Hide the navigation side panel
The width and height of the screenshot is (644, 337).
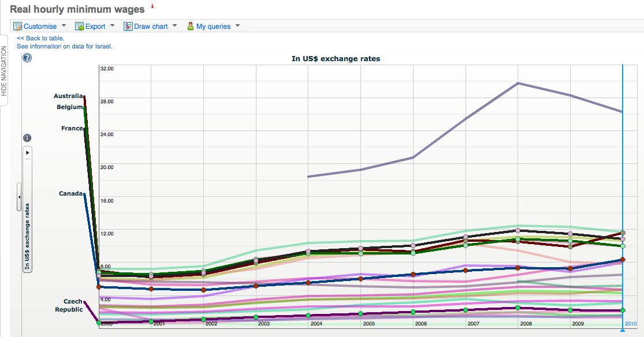(x=3, y=70)
